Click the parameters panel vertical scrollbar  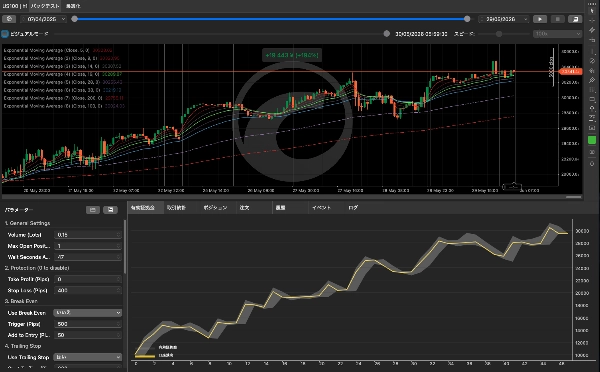(125, 247)
